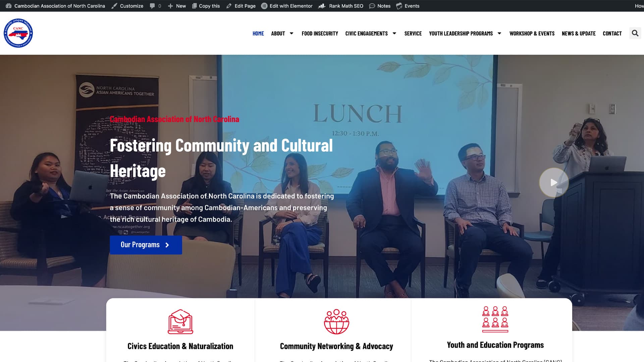This screenshot has width=644, height=362.
Task: Click Copy this text in admin bar
Action: 209,6
